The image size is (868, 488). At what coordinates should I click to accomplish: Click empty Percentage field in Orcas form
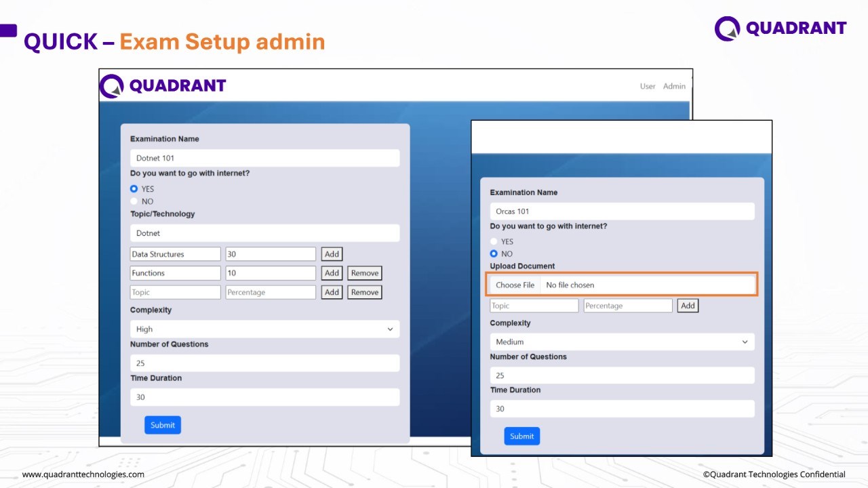pos(628,306)
